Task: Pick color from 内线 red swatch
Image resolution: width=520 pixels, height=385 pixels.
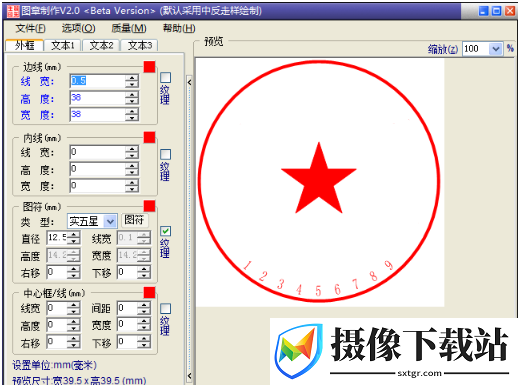Action: [149, 137]
